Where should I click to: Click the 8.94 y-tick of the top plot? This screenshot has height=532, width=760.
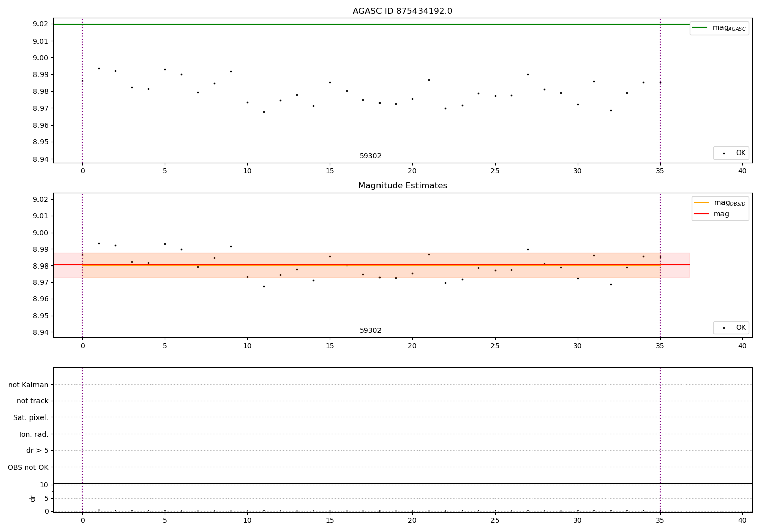[x=40, y=159]
